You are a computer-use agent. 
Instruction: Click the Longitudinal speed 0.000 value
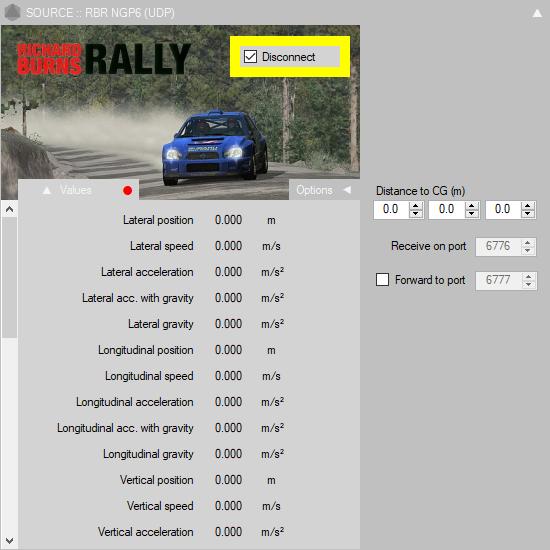click(x=228, y=376)
